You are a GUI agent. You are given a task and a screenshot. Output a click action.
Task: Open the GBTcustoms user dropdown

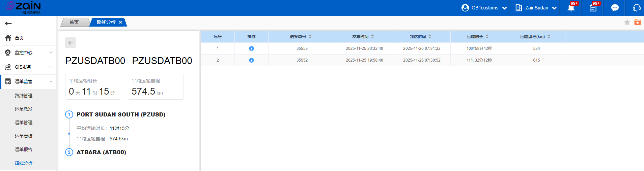(x=484, y=8)
